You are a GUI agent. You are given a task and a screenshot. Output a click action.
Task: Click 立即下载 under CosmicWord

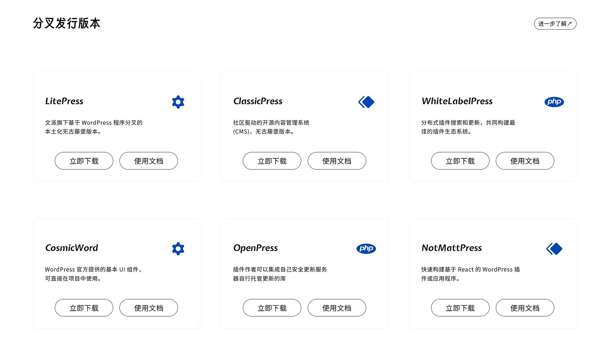pyautogui.click(x=84, y=308)
